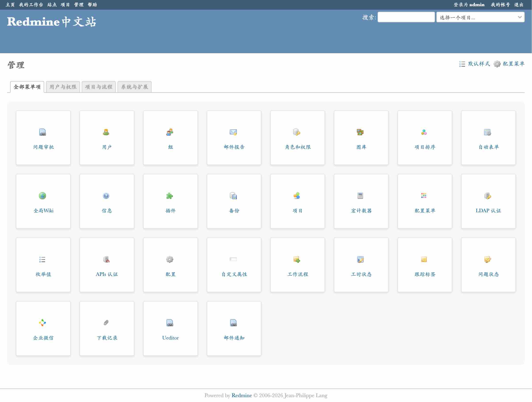Switch to the 项目与流程 tab
Viewport: 532px width, 402px height.
point(99,87)
